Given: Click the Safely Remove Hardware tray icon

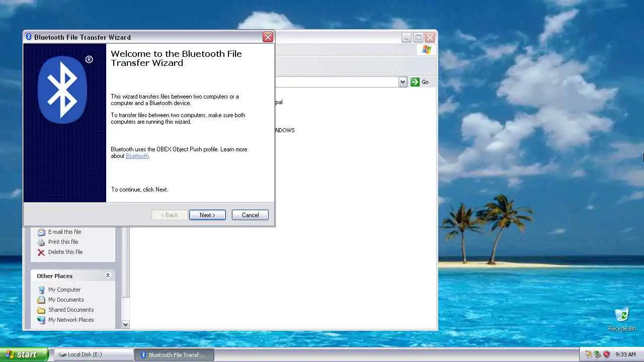Looking at the screenshot, I should (x=597, y=354).
